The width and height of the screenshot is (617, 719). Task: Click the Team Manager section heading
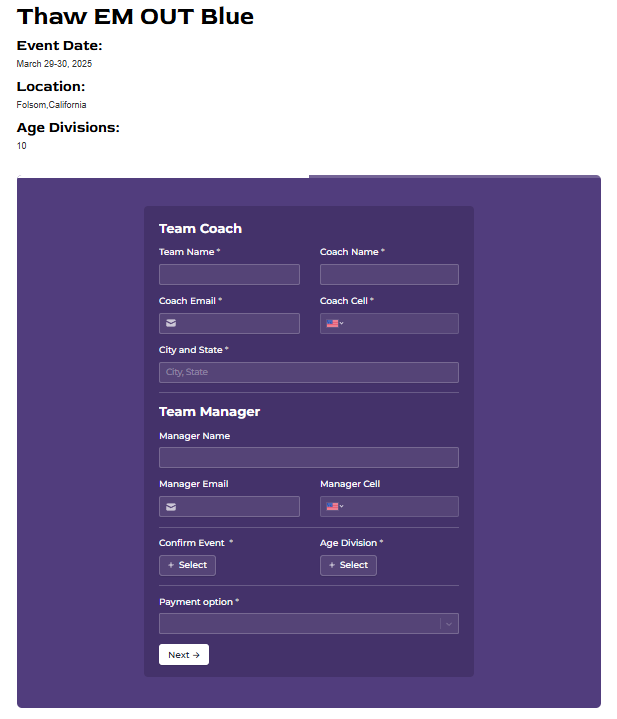tap(209, 412)
